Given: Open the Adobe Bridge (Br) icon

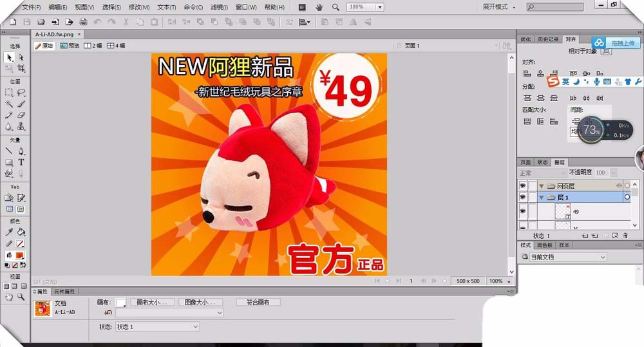Looking at the screenshot, I should (x=302, y=7).
